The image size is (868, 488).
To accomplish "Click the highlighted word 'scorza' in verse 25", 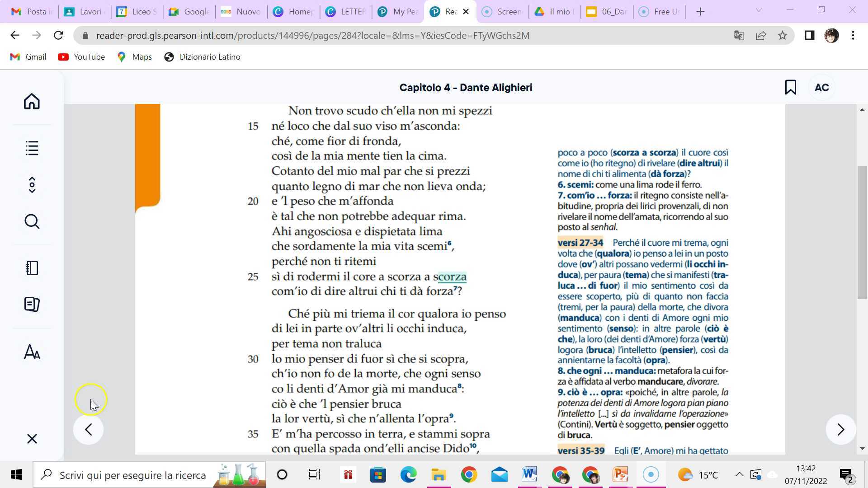I will coord(452,277).
